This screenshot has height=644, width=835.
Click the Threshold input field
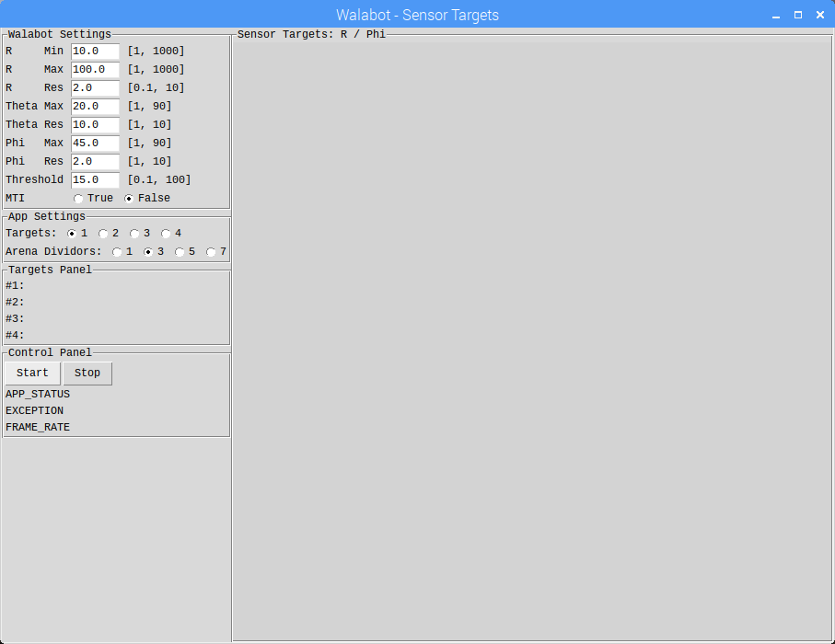tap(96, 180)
